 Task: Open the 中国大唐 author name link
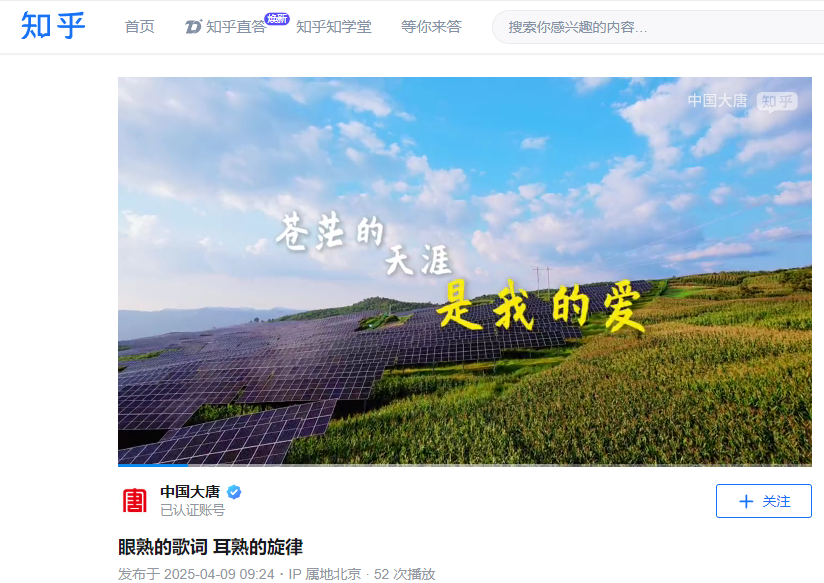190,492
